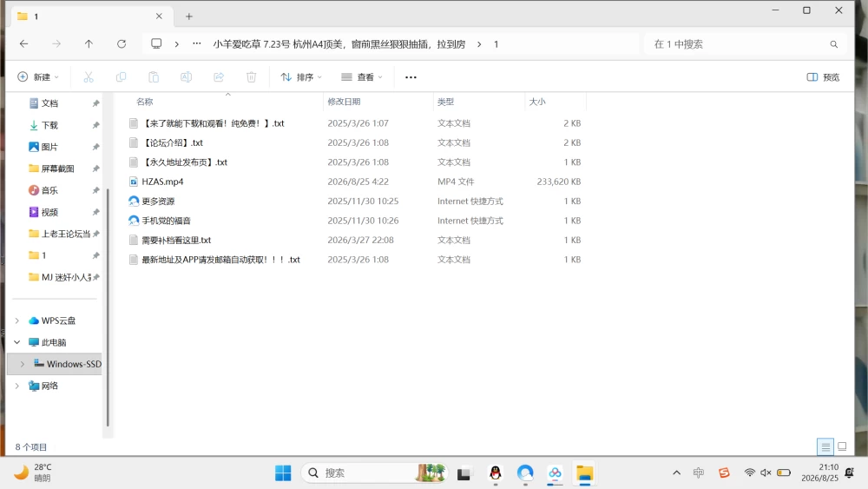This screenshot has height=489, width=868.
Task: Sort by the 大小 column header
Action: pos(537,102)
